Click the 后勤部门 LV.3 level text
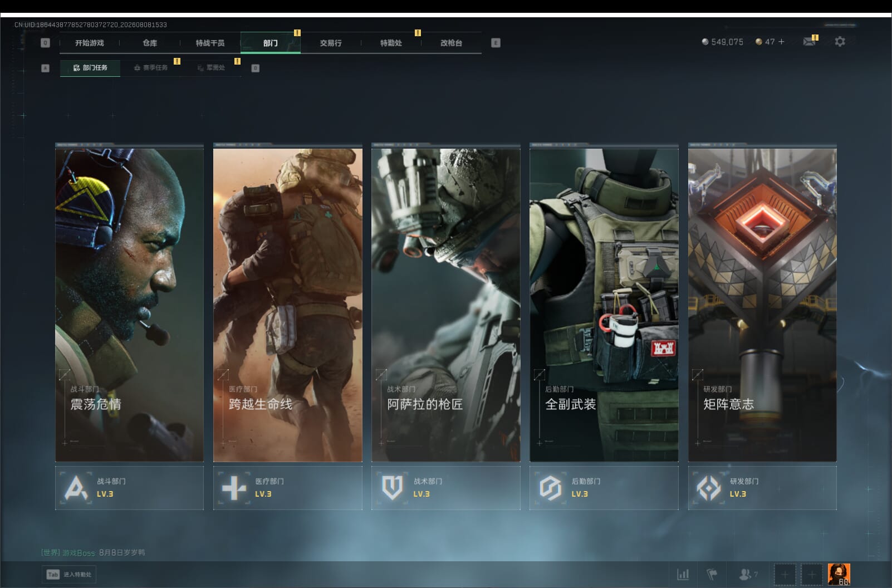Screen dimensions: 892x588 (x=579, y=494)
